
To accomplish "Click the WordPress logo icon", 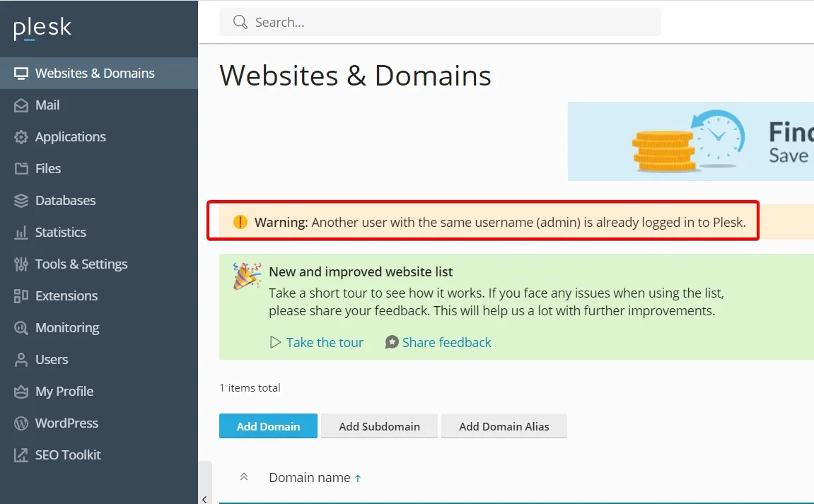I will (21, 423).
